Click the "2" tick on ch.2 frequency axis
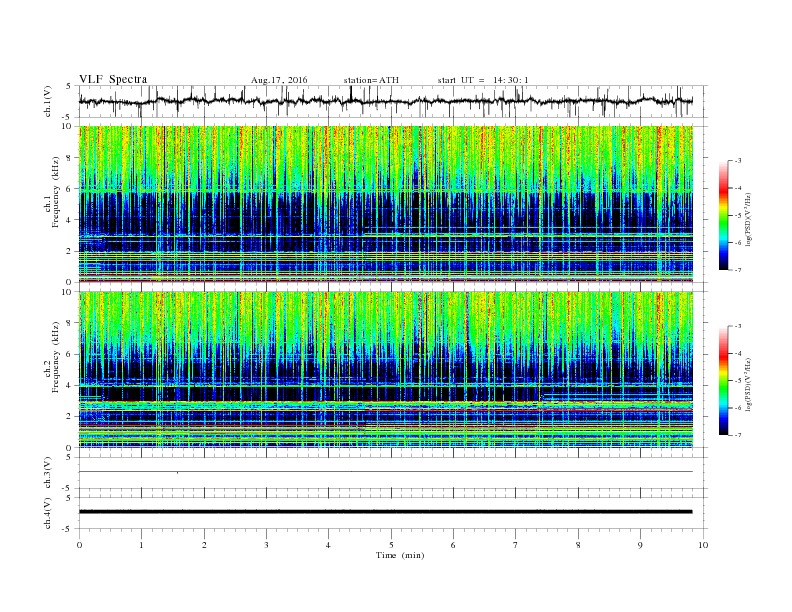The image size is (792, 612). 69,417
